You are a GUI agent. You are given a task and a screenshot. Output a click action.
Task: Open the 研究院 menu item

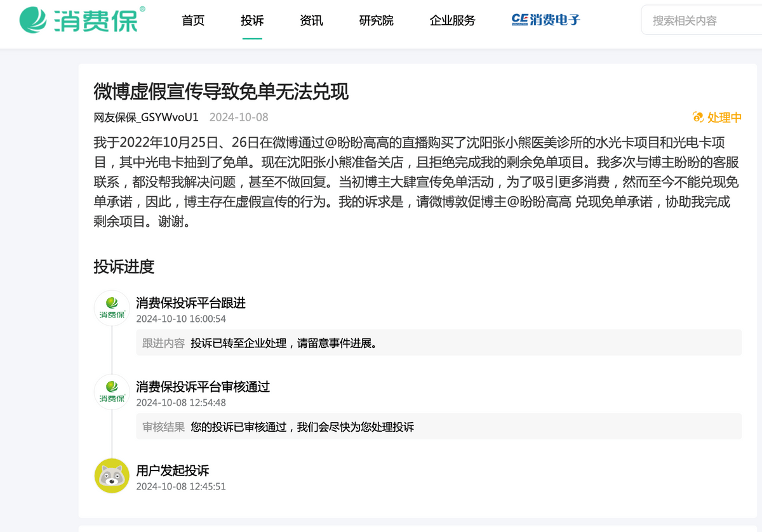[x=376, y=20]
